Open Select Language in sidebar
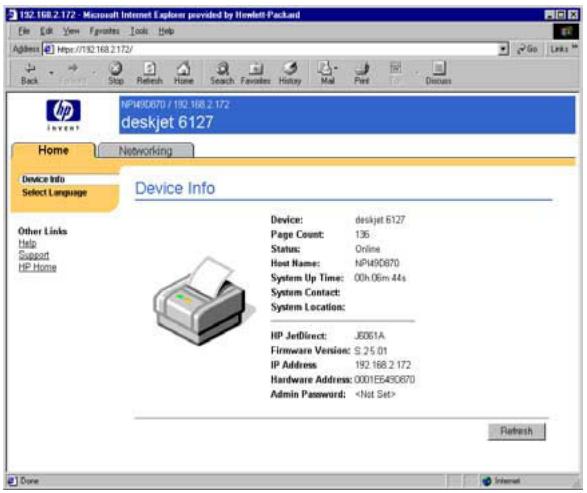The image size is (587, 493). (x=54, y=193)
